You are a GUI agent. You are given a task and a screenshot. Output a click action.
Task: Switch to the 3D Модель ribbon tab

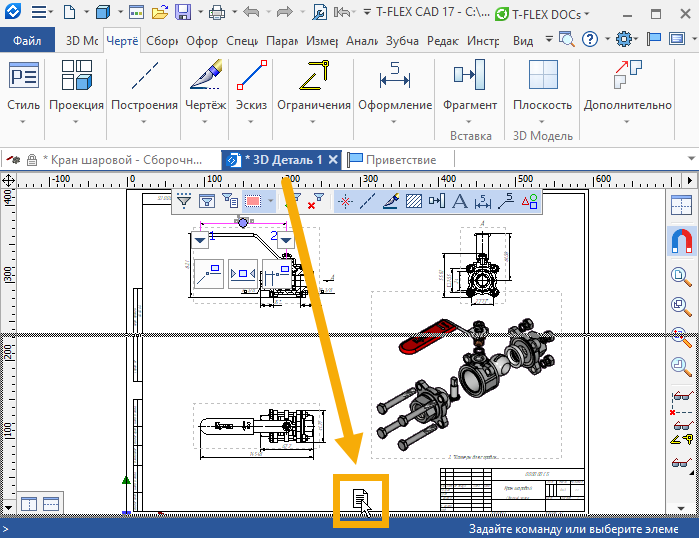pyautogui.click(x=82, y=41)
